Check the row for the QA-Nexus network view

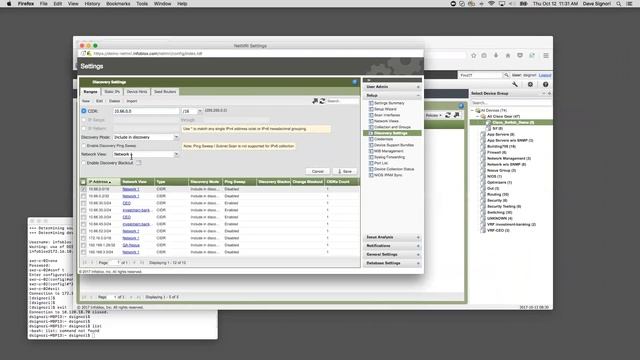coord(84,245)
